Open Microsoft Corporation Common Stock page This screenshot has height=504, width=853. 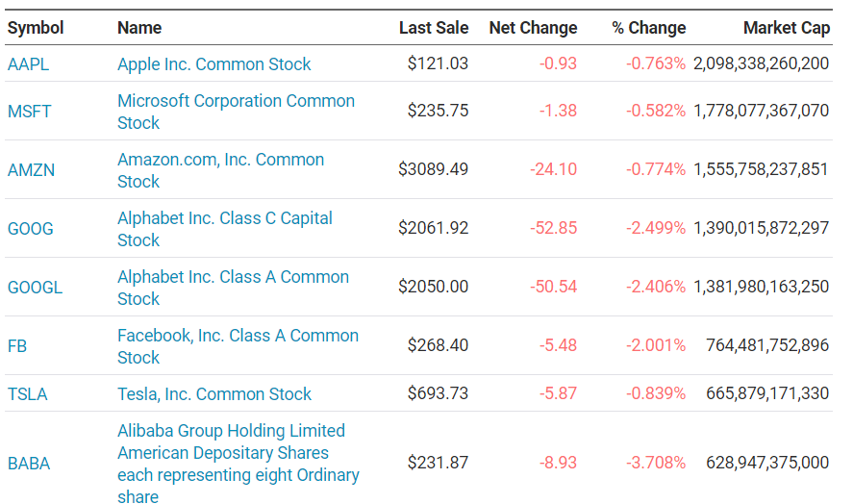point(237,112)
